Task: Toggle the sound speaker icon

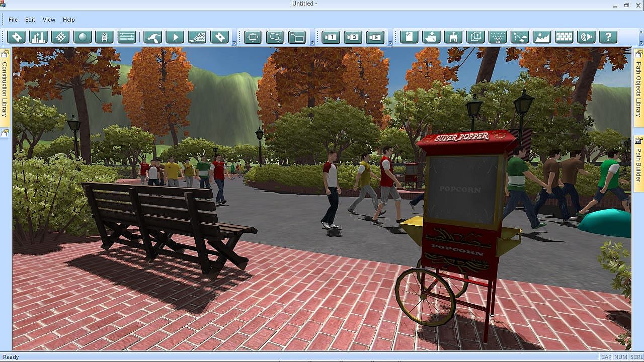Action: pos(586,37)
